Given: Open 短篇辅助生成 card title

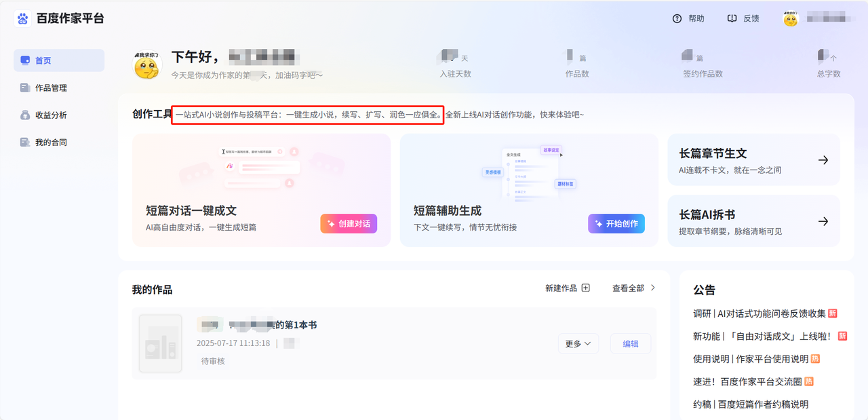Looking at the screenshot, I should (x=448, y=210).
